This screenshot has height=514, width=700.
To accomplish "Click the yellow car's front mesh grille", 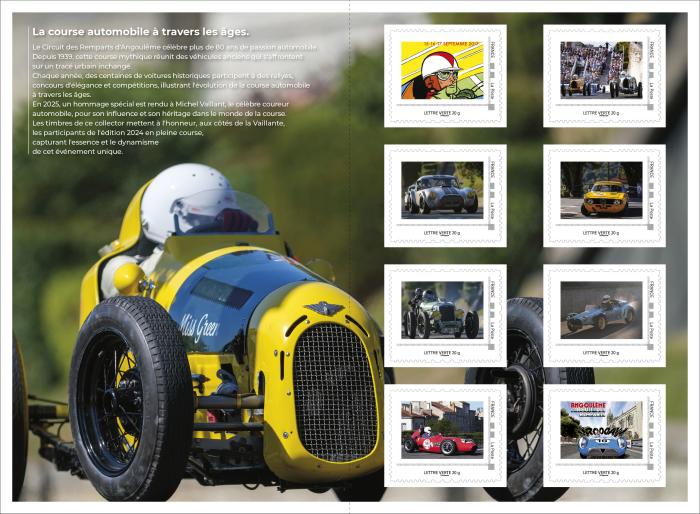I will (335, 391).
